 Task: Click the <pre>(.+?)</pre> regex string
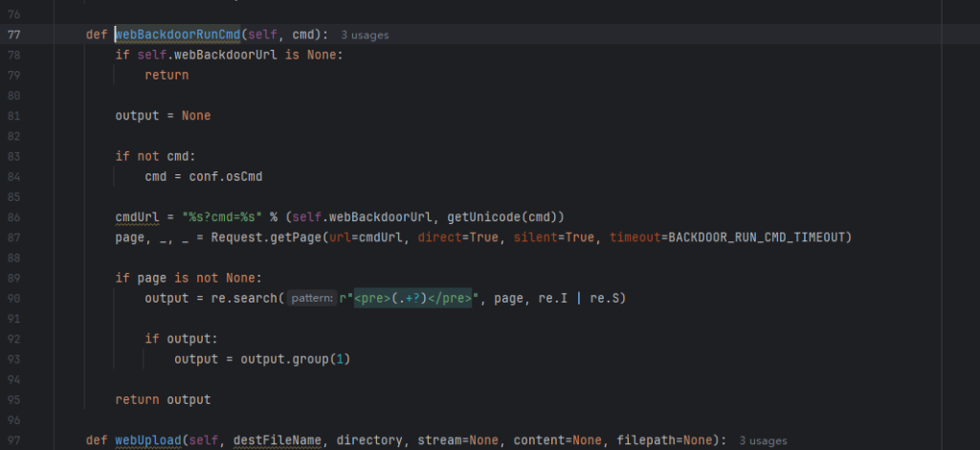413,299
